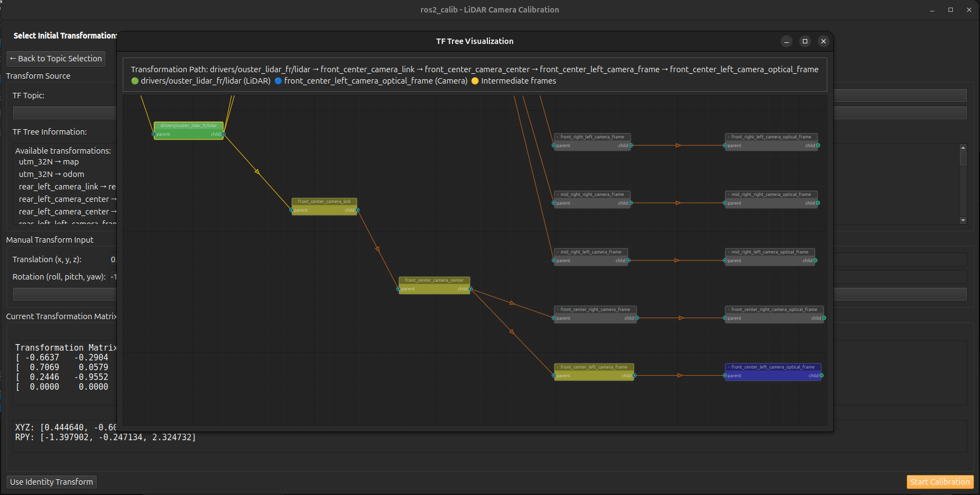
Task: Click child port of mid_right_left_camera_frame node
Action: [628, 261]
